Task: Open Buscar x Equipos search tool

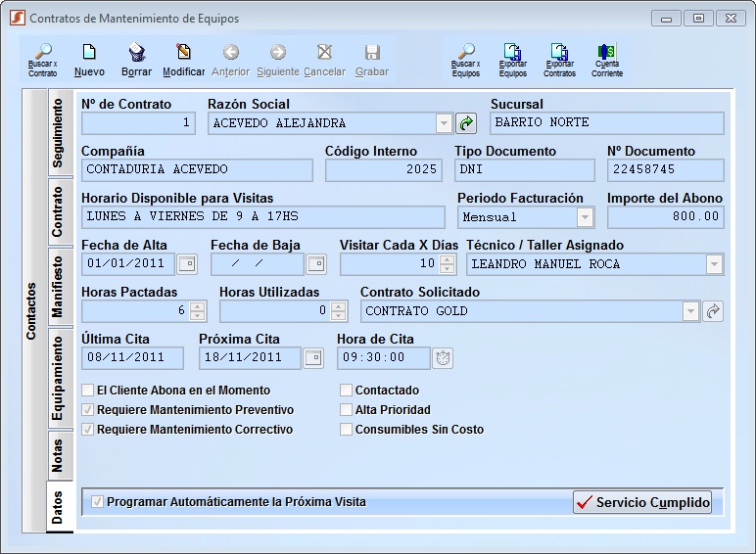Action: 466,60
